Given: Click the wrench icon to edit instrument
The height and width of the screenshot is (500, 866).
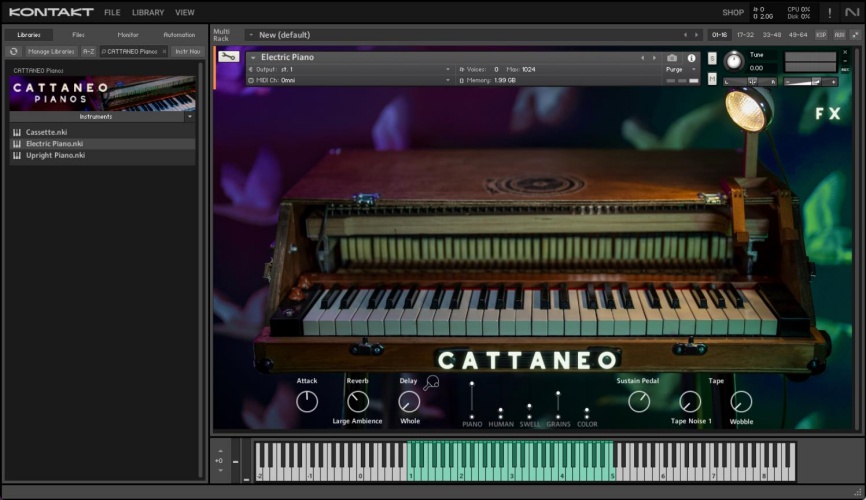Looking at the screenshot, I should (228, 58).
